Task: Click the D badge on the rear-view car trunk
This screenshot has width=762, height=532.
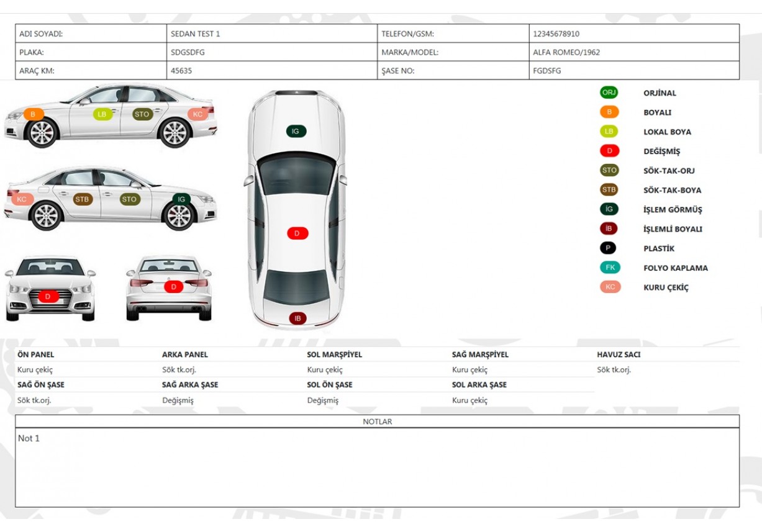Action: (x=174, y=287)
